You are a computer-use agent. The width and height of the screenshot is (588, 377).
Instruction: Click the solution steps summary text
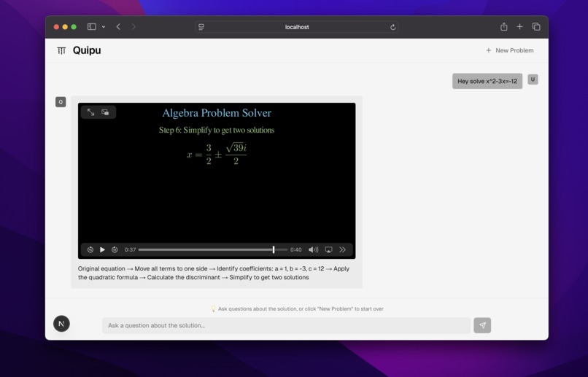pos(214,273)
